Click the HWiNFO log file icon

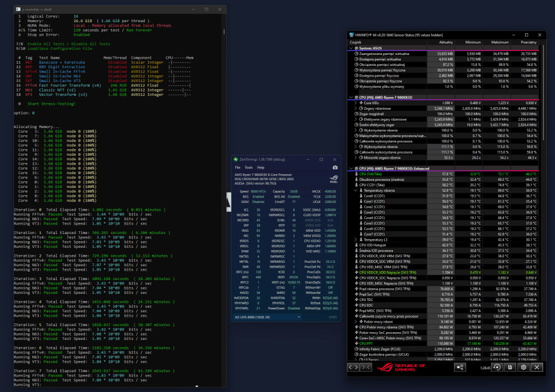[509, 367]
